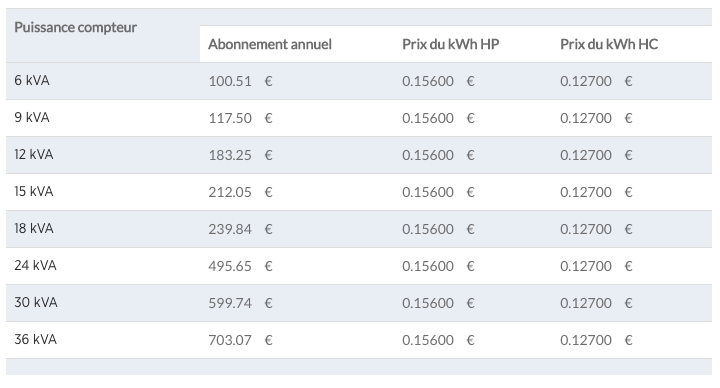
Task: Click the 12 kVA row label
Action: [34, 154]
